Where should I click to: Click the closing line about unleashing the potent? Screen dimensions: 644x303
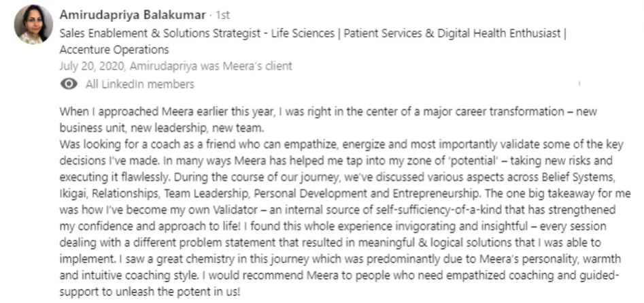tap(150, 292)
